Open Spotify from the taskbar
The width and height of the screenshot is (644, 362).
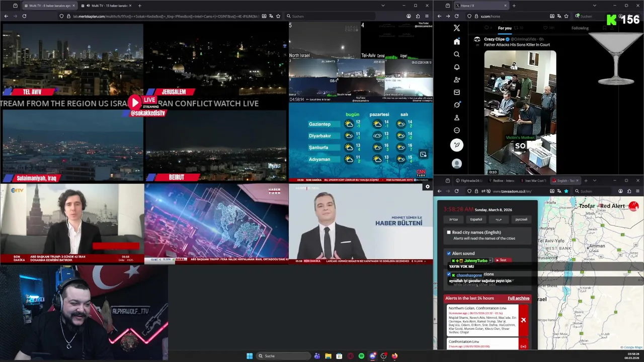point(361,356)
